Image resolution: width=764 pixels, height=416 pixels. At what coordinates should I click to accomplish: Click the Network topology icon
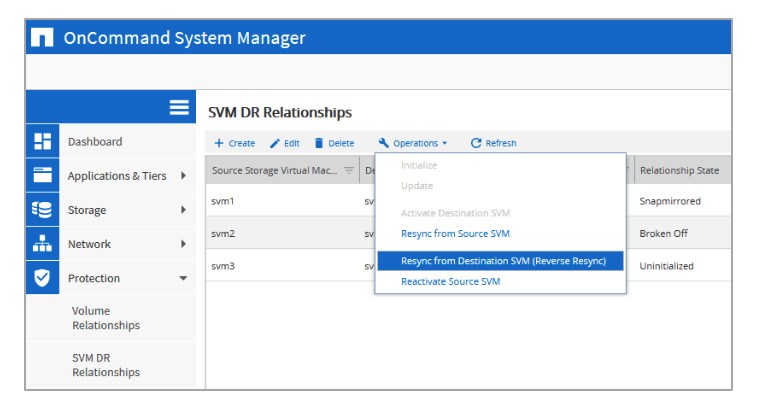point(42,244)
